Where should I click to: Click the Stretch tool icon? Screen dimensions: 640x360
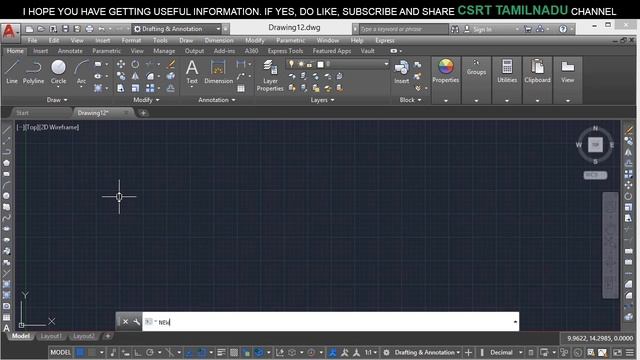[x=121, y=88]
